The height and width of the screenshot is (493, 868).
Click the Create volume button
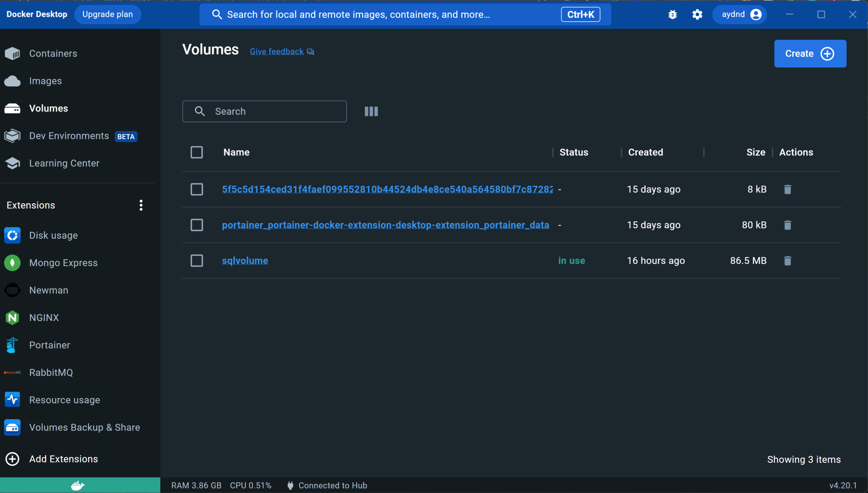click(x=810, y=54)
